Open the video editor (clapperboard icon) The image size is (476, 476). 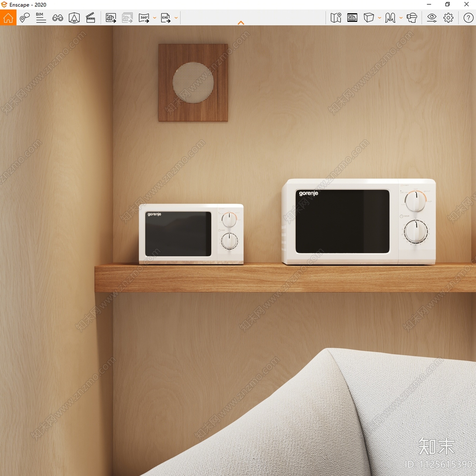point(90,18)
